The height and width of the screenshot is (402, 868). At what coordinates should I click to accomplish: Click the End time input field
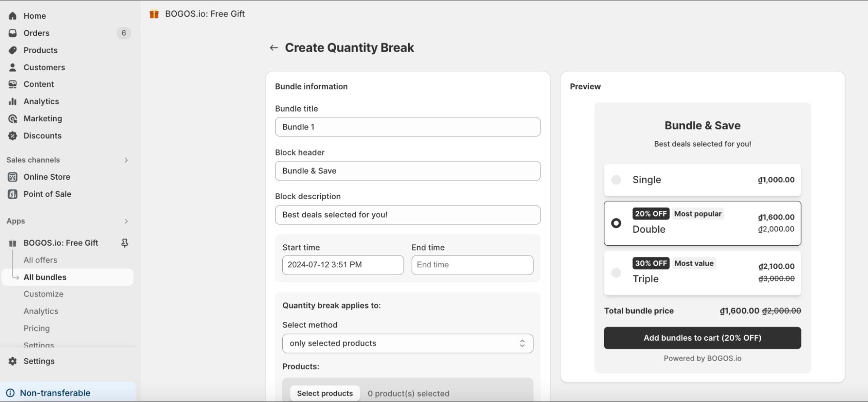(x=472, y=265)
